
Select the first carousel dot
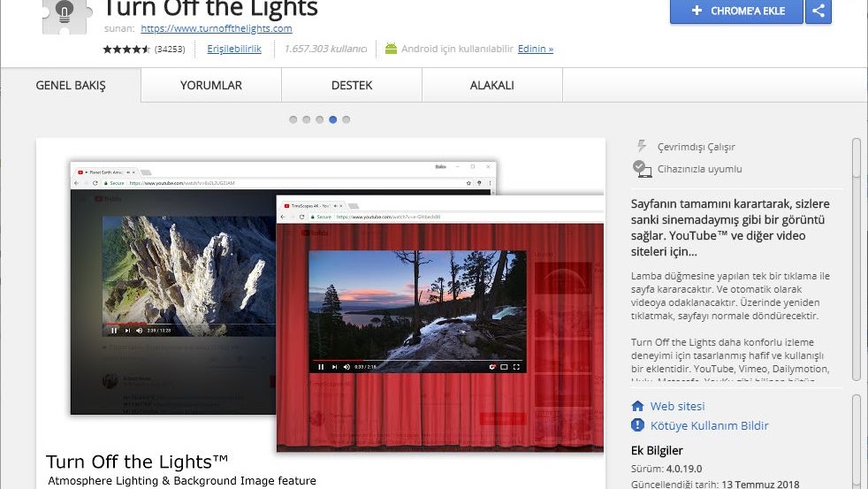point(293,119)
